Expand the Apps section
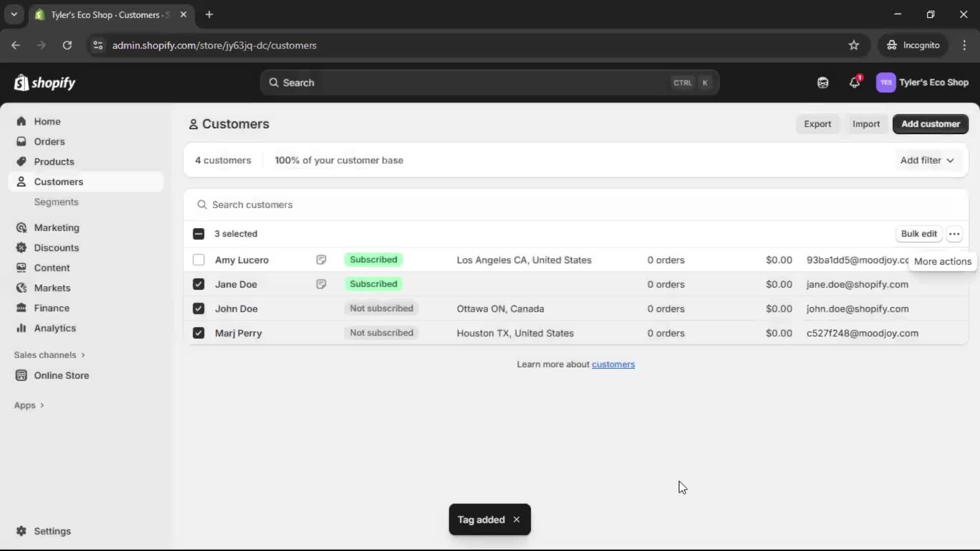This screenshot has width=980, height=551. coord(29,405)
